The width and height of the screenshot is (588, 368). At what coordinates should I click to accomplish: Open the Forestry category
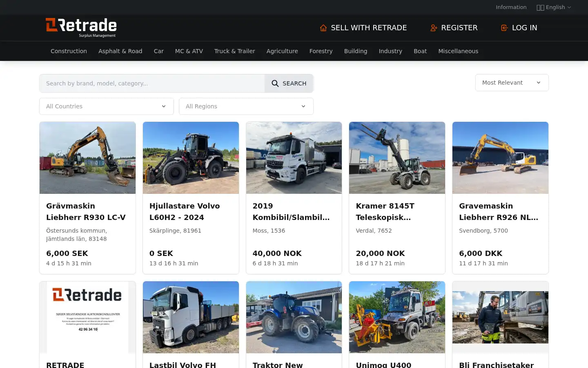coord(321,51)
